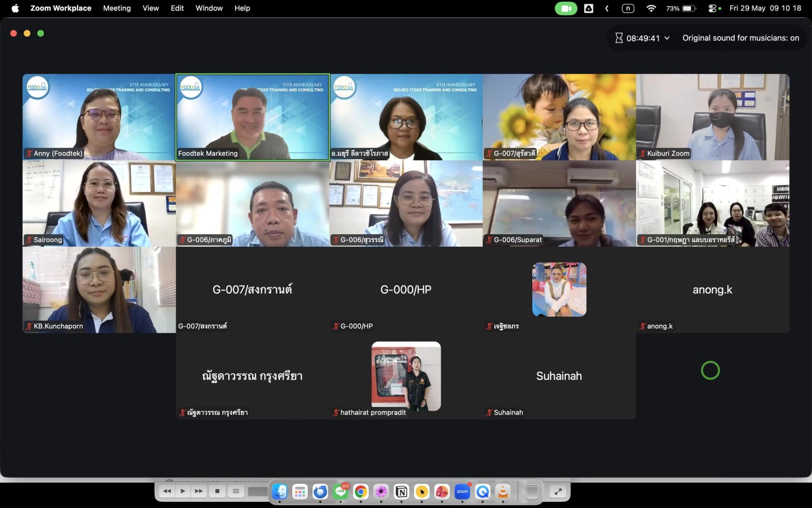Open Thunderbird from the Dock
Screen dimensions: 812x508
(320, 491)
